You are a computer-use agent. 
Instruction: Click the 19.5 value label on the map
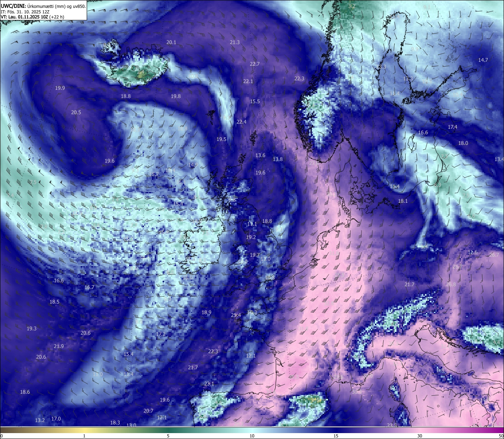point(221,139)
